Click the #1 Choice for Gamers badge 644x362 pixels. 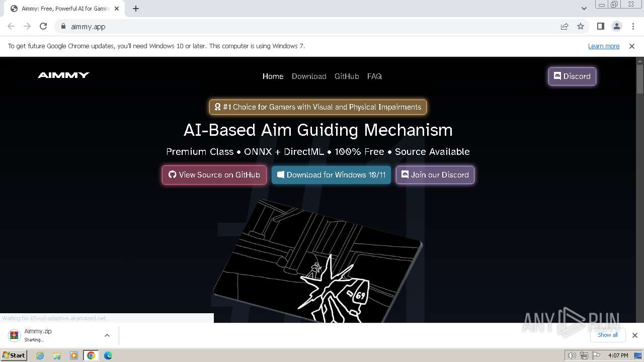point(318,107)
